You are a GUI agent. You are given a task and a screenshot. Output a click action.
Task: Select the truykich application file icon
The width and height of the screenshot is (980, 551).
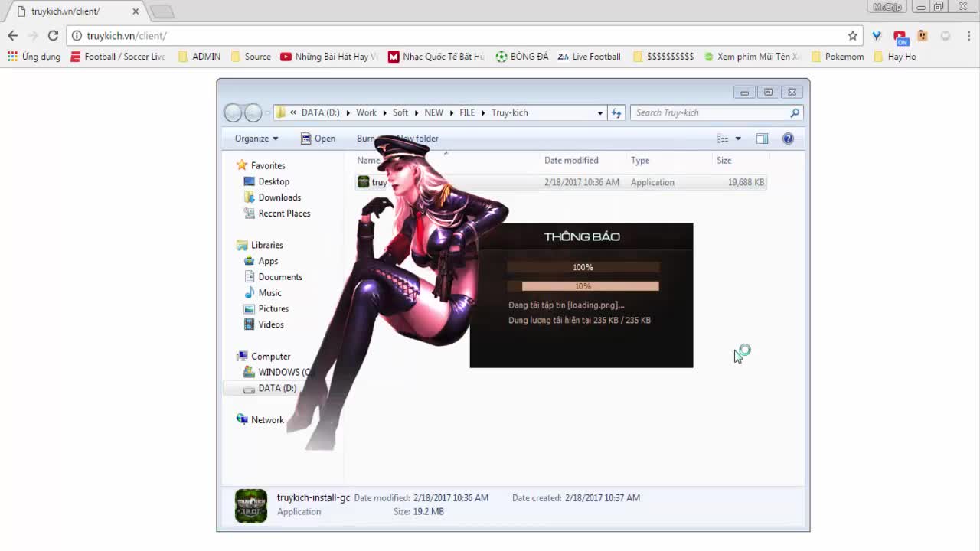pyautogui.click(x=364, y=182)
